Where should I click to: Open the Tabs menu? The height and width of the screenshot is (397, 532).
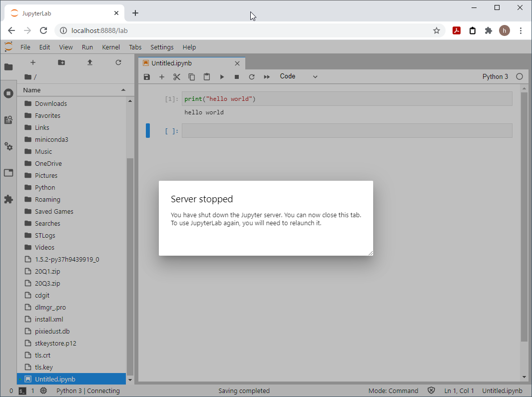(x=135, y=47)
